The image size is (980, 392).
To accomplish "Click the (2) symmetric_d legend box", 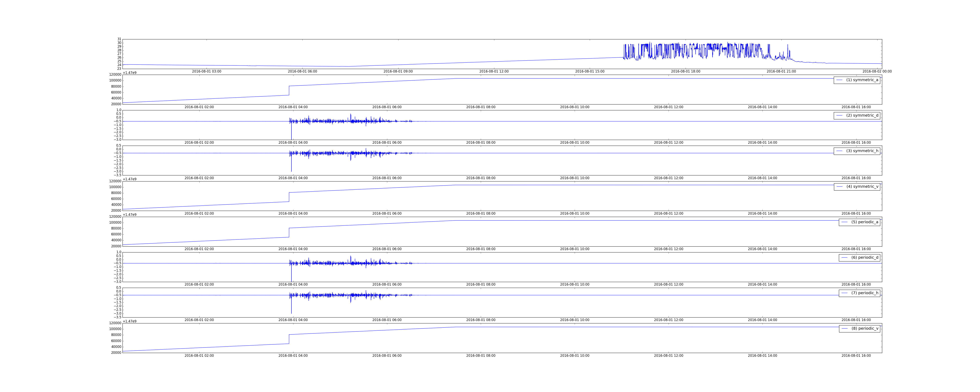I will (x=857, y=116).
